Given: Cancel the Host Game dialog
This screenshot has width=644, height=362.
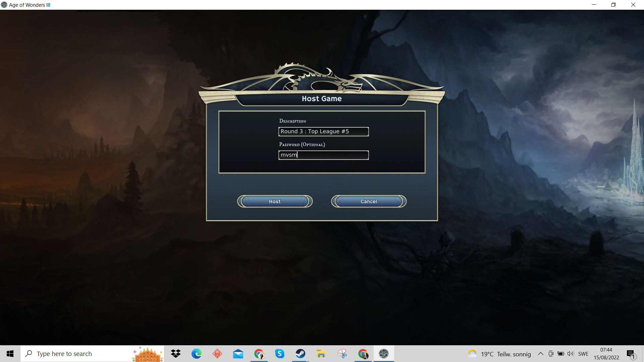Looking at the screenshot, I should coord(369,201).
